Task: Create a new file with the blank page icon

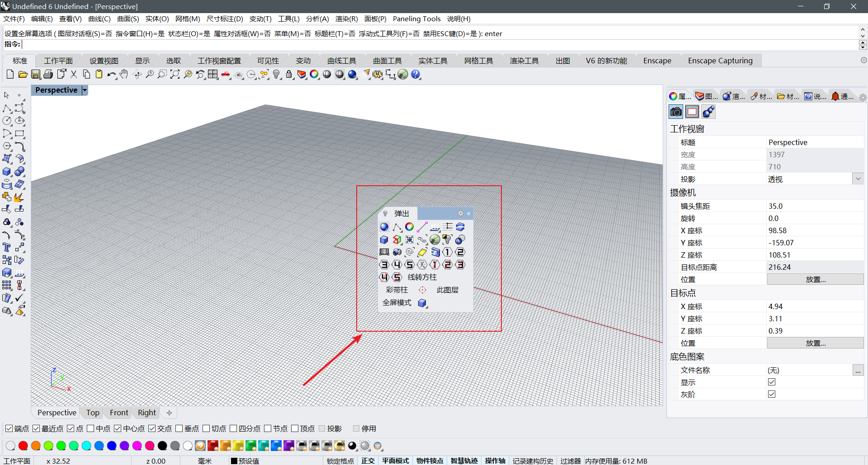Action: [x=10, y=75]
